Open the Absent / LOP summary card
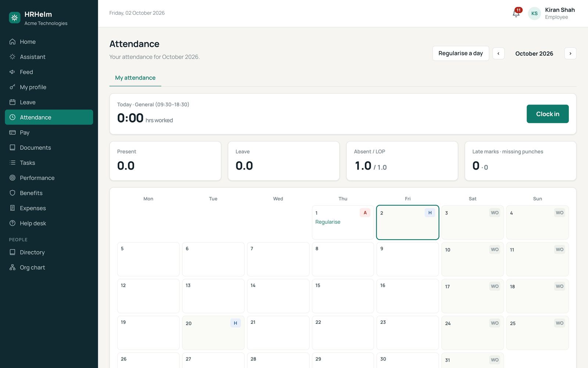This screenshot has height=368, width=588. pyautogui.click(x=402, y=161)
